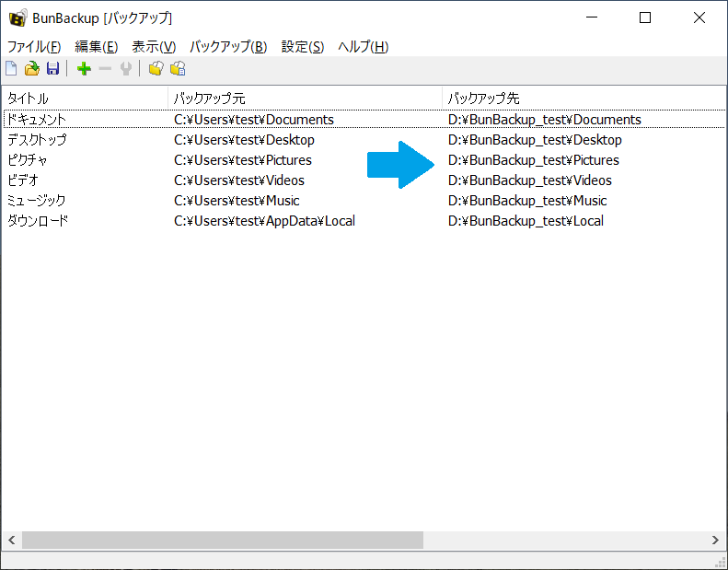Click the horizontal scrollbar left arrow
This screenshot has height=570, width=728.
(12, 540)
